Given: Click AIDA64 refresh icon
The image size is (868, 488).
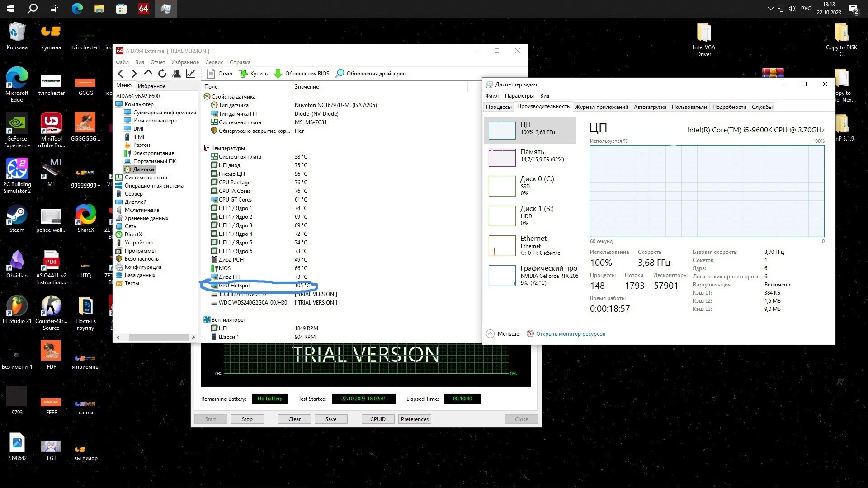Looking at the screenshot, I should coord(162,74).
